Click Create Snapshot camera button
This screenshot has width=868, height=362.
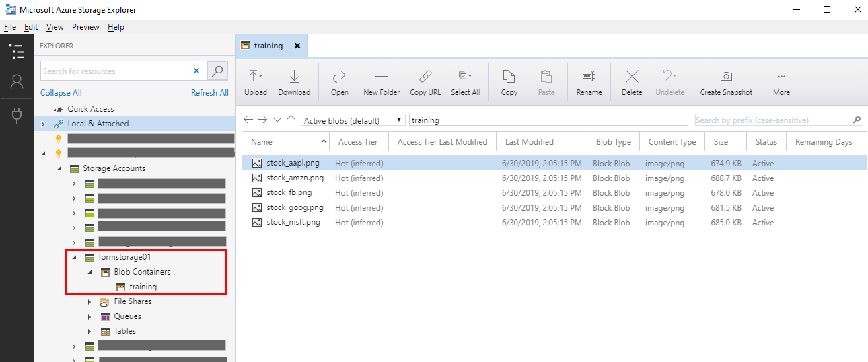[726, 83]
